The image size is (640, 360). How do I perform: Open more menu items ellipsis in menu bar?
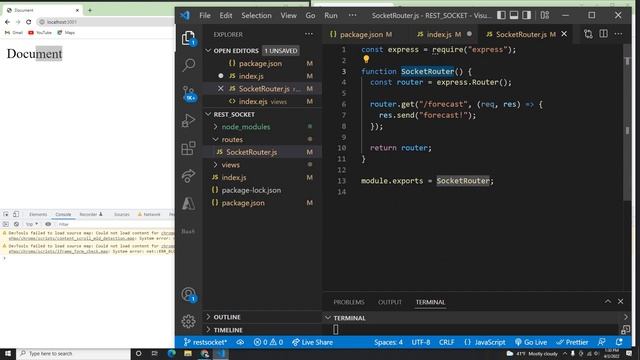[352, 16]
